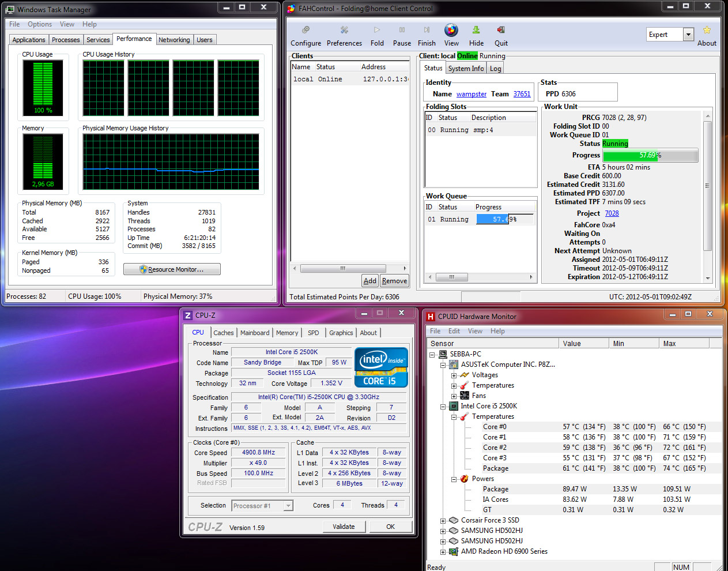Open Processor #1 selection dropdown in CPU-Z
The width and height of the screenshot is (728, 571).
tap(288, 506)
